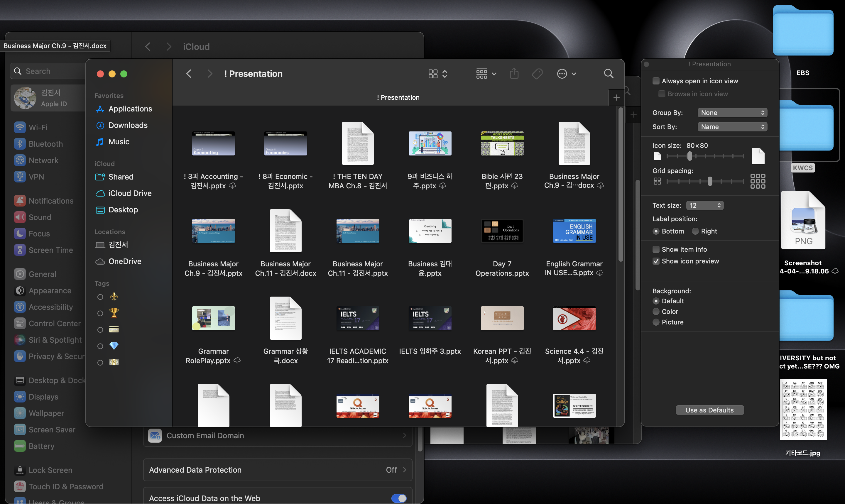Image resolution: width=845 pixels, height=504 pixels.
Task: Select the Day 7 Operations.pptx thumbnail
Action: point(502,231)
